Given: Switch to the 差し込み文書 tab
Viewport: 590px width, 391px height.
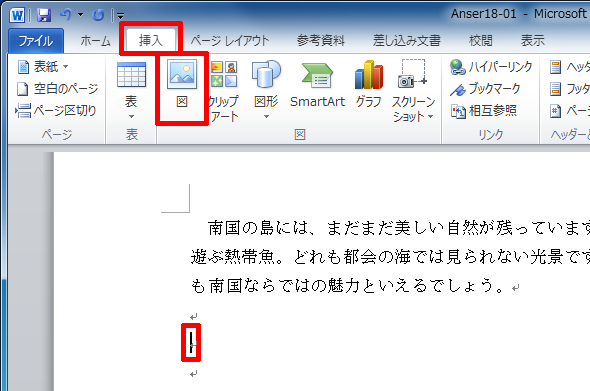Looking at the screenshot, I should [406, 41].
